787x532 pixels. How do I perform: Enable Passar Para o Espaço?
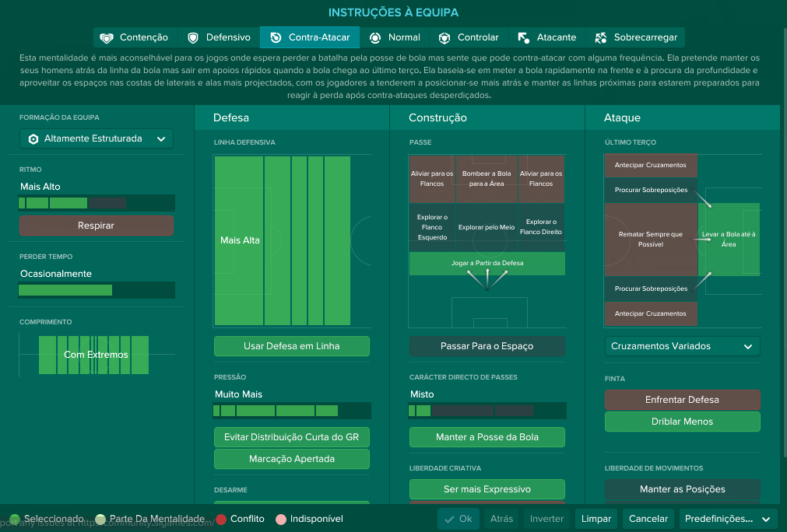pos(487,346)
